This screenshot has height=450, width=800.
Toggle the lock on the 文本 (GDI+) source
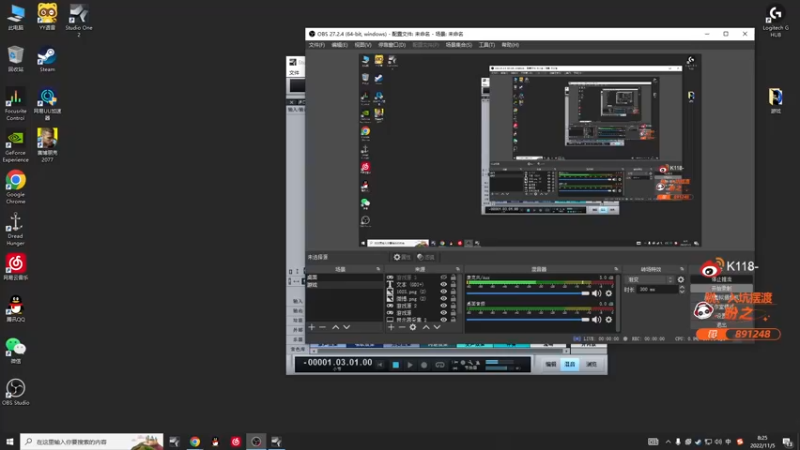tap(453, 284)
